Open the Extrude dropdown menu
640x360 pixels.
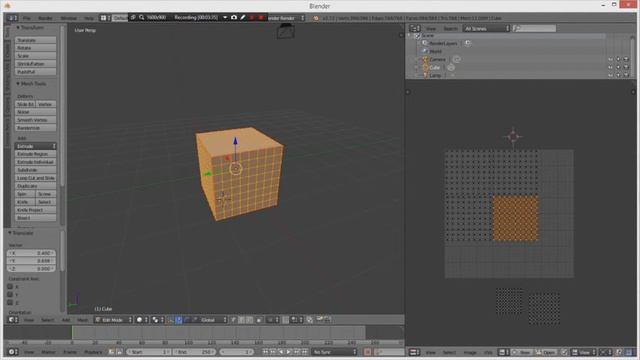pyautogui.click(x=36, y=146)
